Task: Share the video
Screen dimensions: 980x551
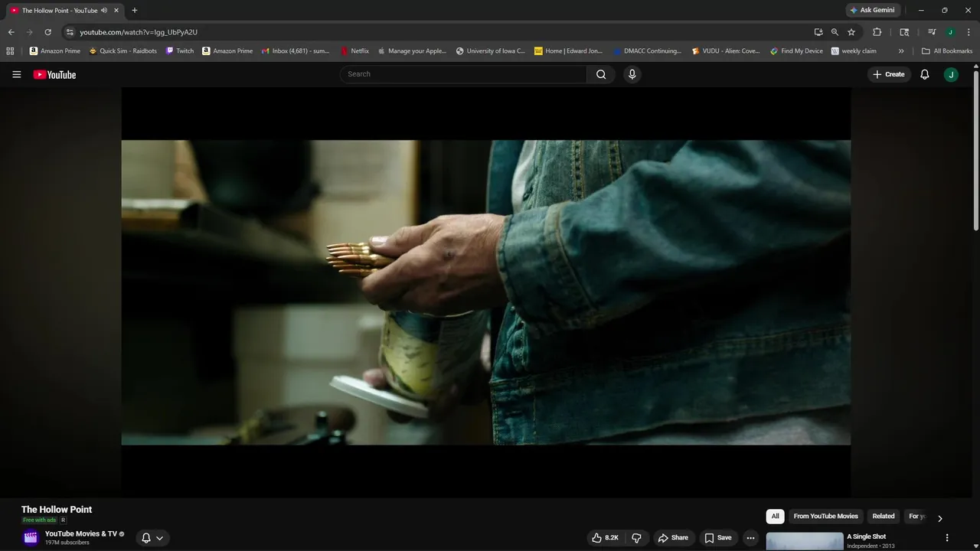Action: (673, 538)
